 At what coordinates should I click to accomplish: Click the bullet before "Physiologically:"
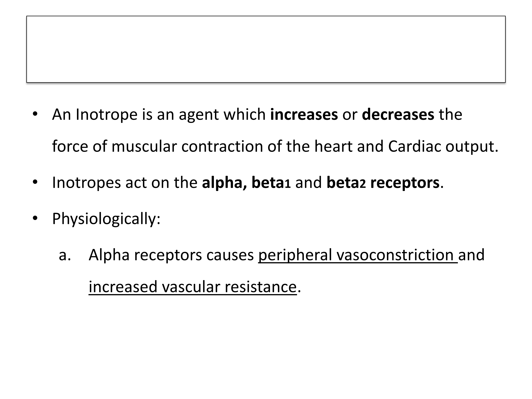click(35, 218)
